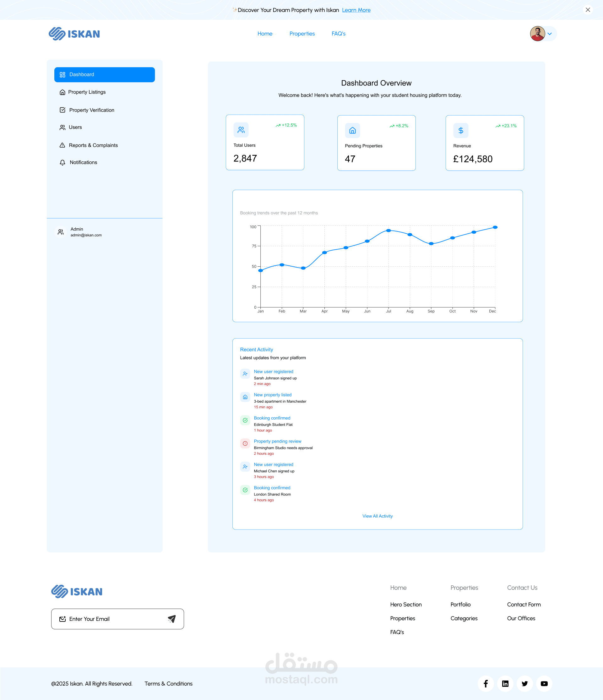The width and height of the screenshot is (603, 700).
Task: Select Dashboard in the sidebar
Action: [x=105, y=75]
